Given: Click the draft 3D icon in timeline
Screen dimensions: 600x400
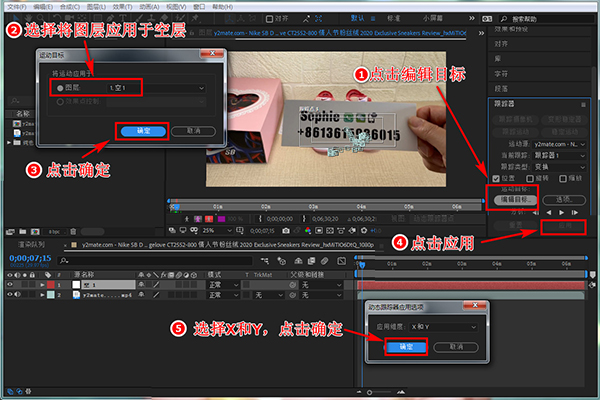Looking at the screenshot, I should pyautogui.click(x=282, y=261).
